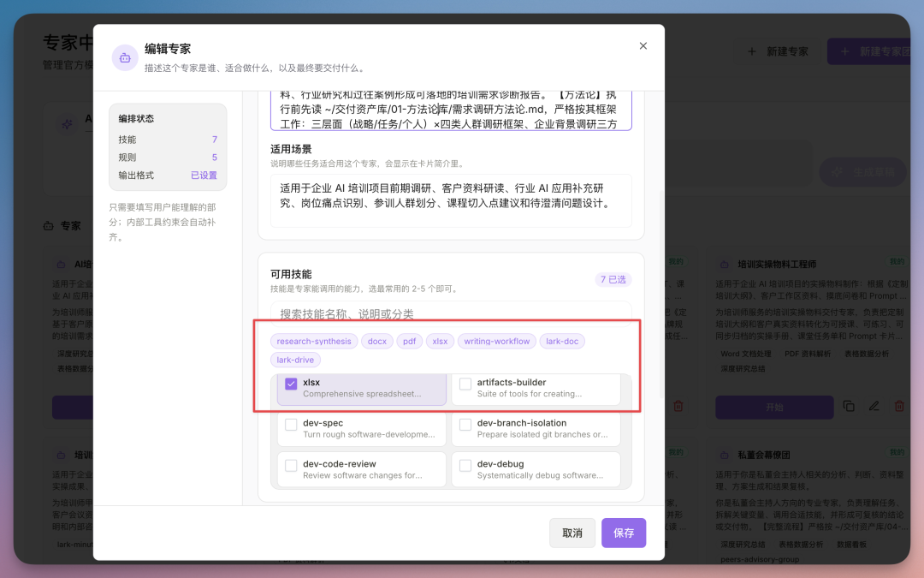The width and height of the screenshot is (924, 578).
Task: Click the robot icon beside 培训实操物料工程师
Action: pos(724,265)
